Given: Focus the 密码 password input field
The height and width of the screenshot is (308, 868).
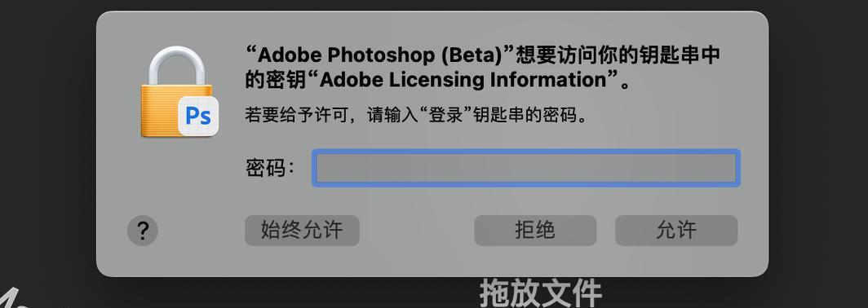Looking at the screenshot, I should (526, 168).
